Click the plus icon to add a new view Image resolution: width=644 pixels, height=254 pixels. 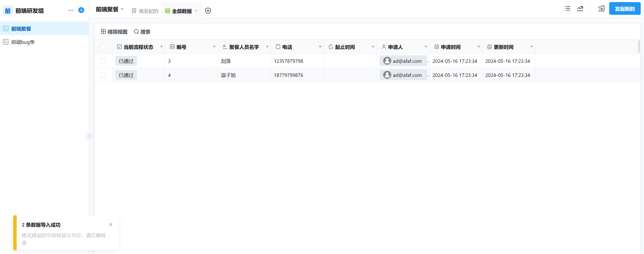click(x=208, y=11)
